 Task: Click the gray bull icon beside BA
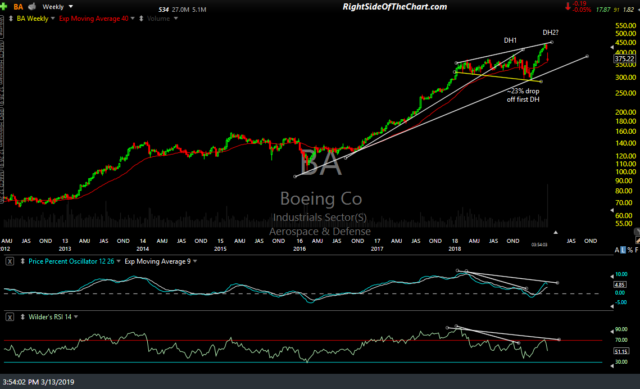pos(32,7)
